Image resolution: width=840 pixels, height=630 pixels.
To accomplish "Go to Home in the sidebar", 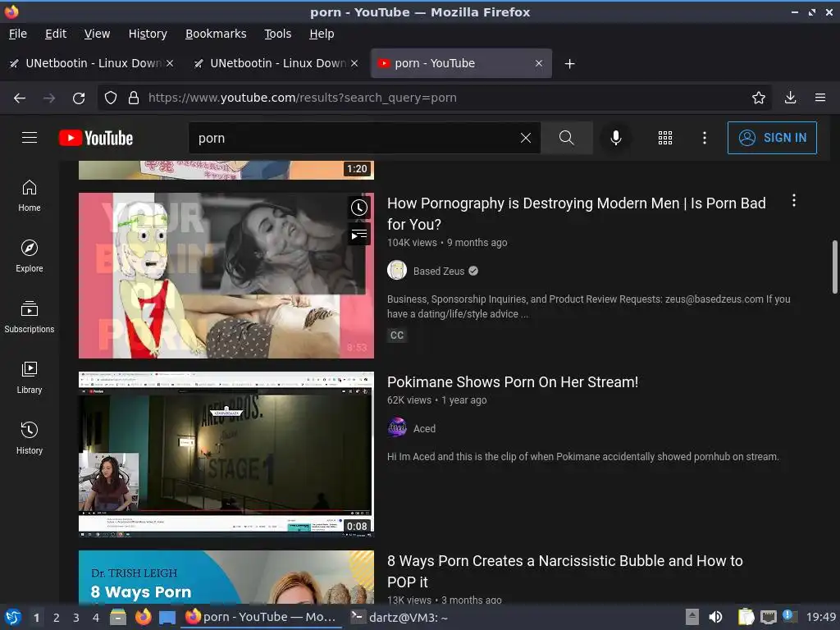I will tap(30, 195).
